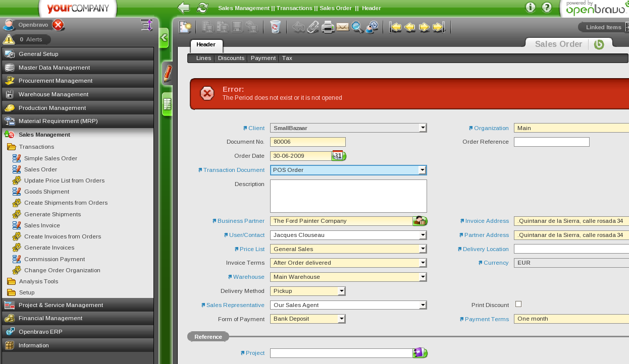The image size is (629, 364).
Task: Expand the Analysis Tools folder
Action: click(x=38, y=281)
